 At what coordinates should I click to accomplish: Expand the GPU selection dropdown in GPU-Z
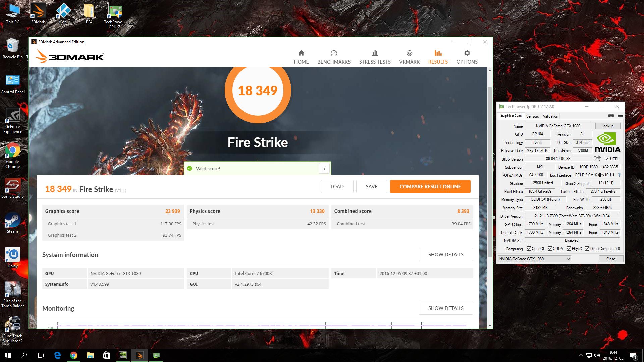click(534, 259)
